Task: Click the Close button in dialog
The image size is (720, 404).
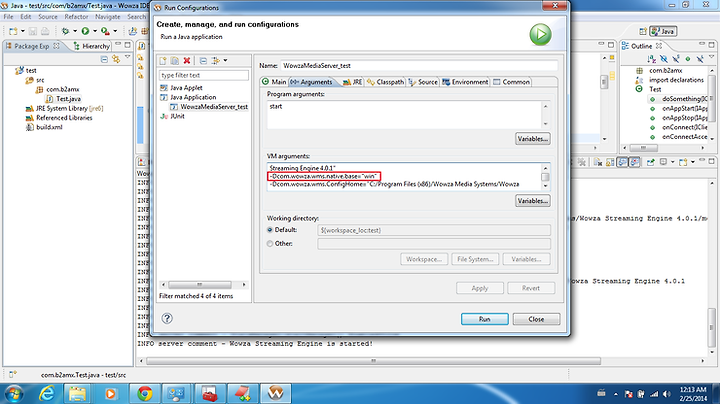Action: pyautogui.click(x=536, y=319)
